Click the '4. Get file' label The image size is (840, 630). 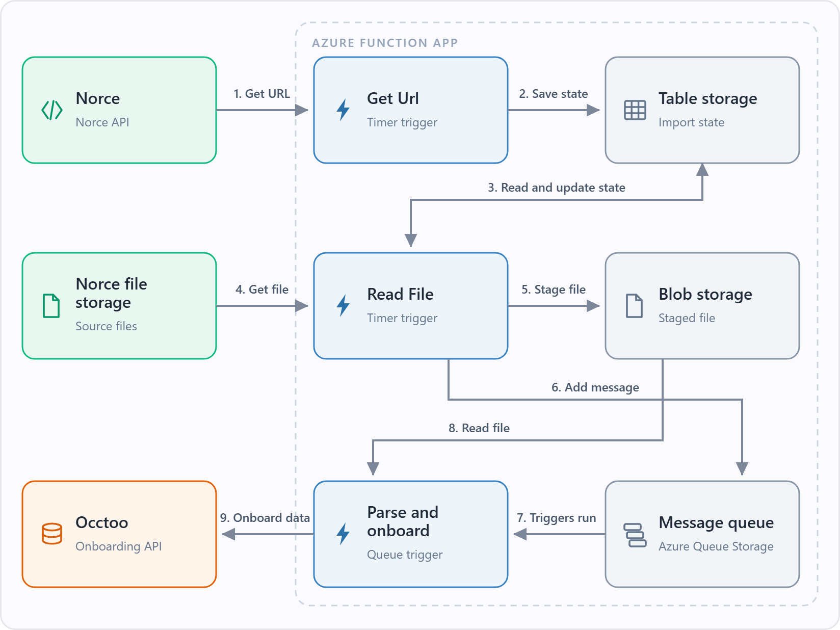point(262,290)
